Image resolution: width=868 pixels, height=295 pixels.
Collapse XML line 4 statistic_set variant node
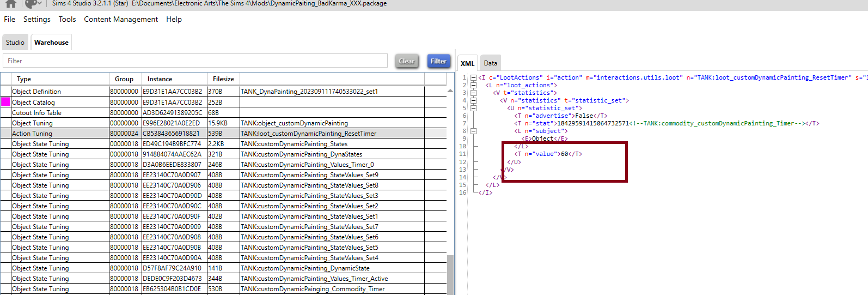(474, 101)
